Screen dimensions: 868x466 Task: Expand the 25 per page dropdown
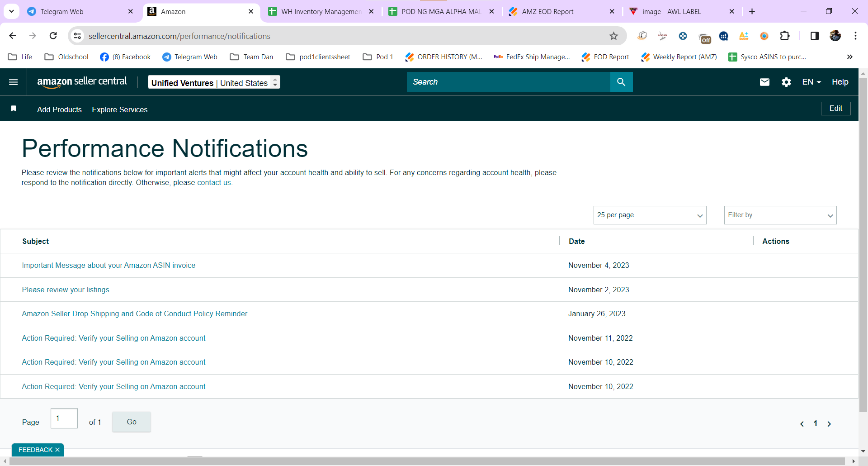[650, 215]
